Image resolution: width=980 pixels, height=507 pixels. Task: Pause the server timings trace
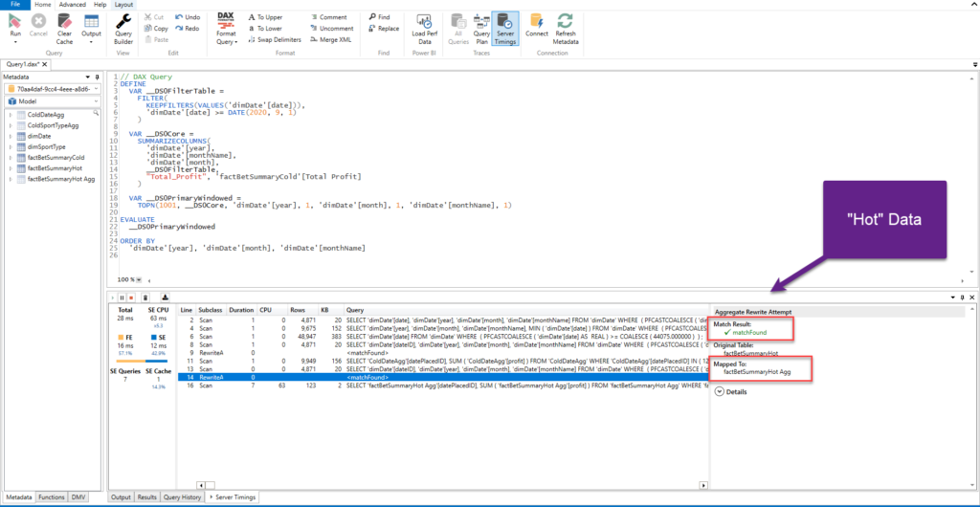click(x=122, y=298)
